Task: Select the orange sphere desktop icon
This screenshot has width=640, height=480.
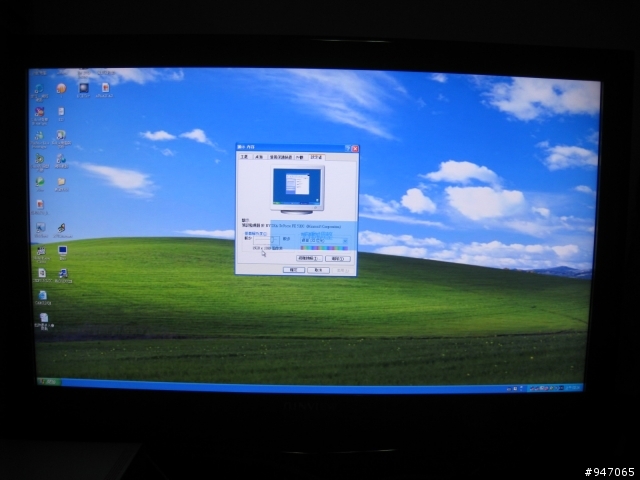Action: (61, 88)
